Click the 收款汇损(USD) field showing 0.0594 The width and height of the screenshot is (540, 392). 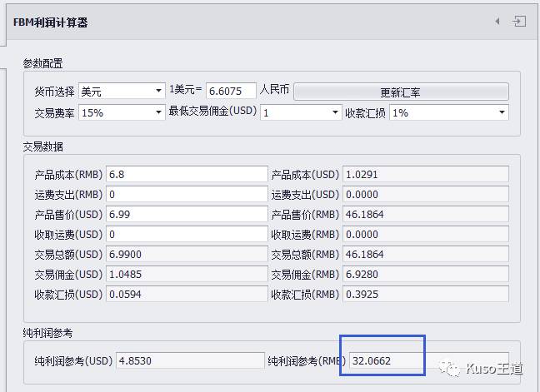click(x=186, y=295)
